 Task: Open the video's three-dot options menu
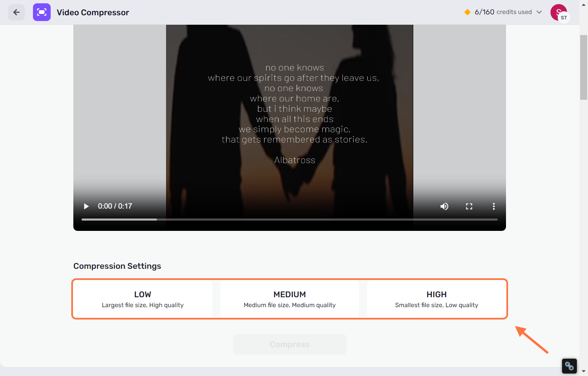(494, 206)
